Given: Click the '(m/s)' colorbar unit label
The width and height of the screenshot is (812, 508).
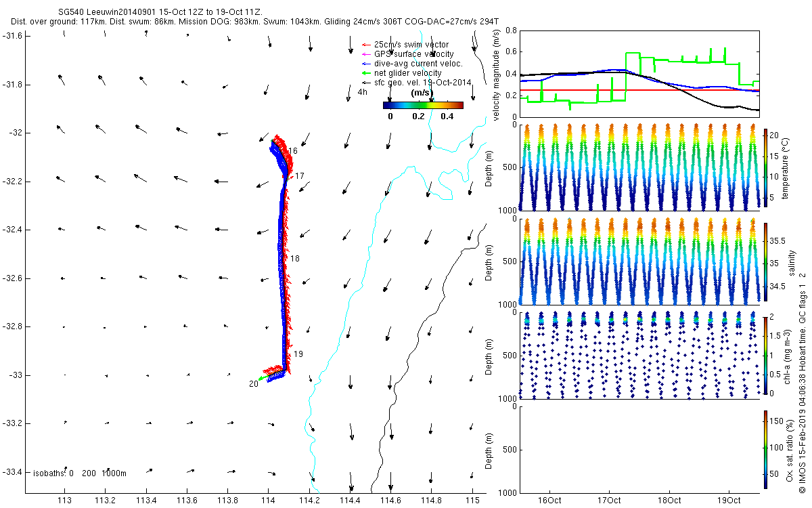Looking at the screenshot, I should point(423,93).
